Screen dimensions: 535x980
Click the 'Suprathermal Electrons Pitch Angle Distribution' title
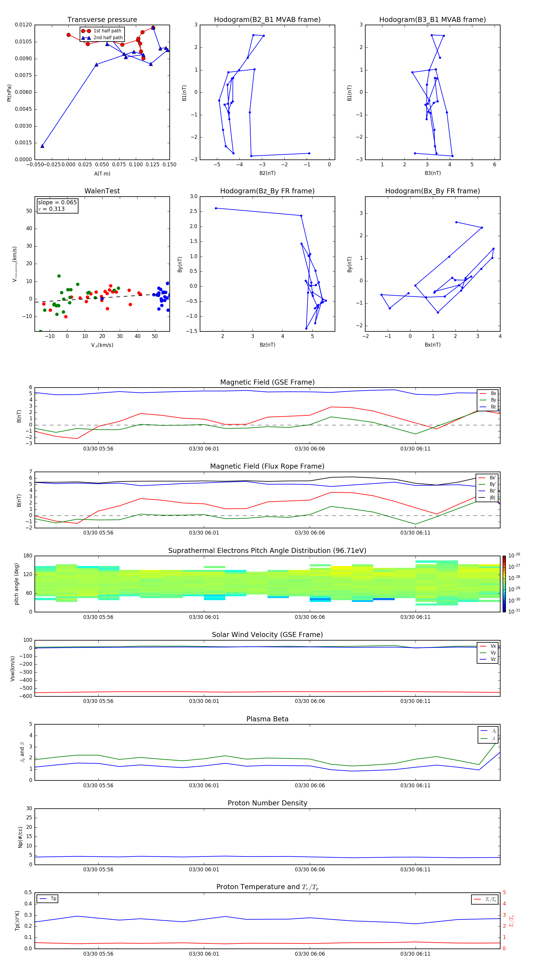tap(267, 551)
